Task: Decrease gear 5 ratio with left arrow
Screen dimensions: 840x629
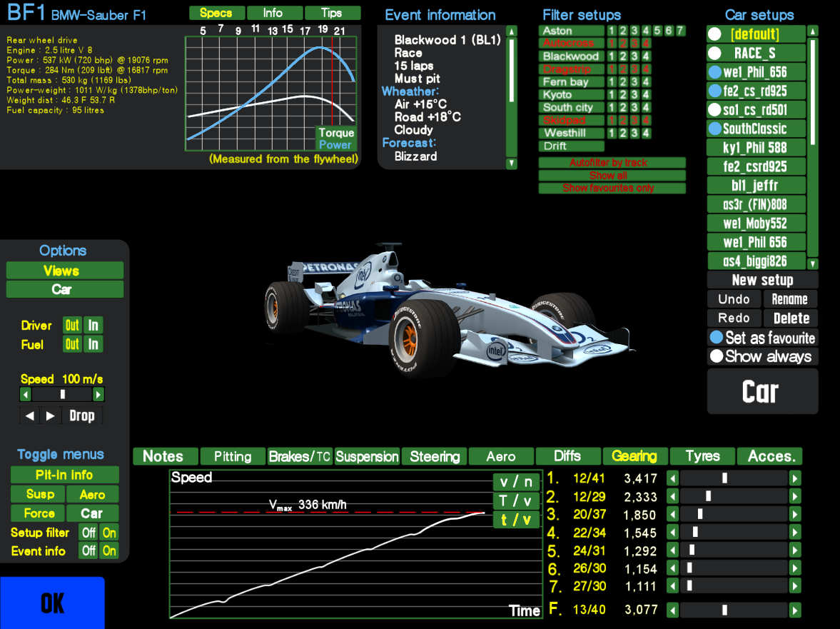Action: coord(673,550)
